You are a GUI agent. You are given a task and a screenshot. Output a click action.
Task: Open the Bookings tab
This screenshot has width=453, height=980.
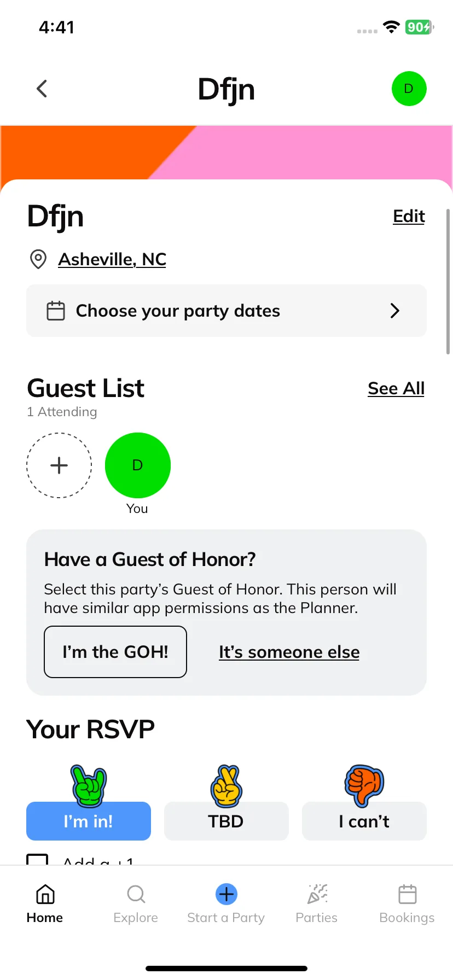(407, 903)
